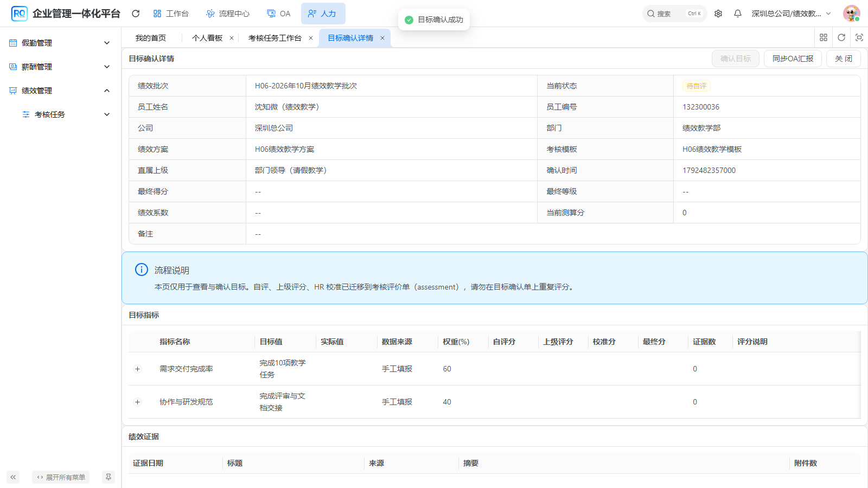Click the RO platform logo
The width and height of the screenshot is (868, 488).
pyautogui.click(x=20, y=14)
